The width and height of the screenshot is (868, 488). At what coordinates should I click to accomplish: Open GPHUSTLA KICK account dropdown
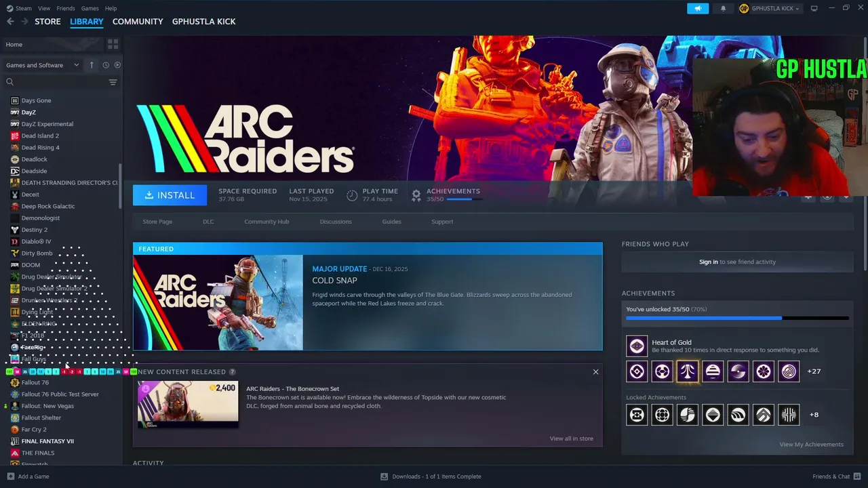(x=770, y=8)
